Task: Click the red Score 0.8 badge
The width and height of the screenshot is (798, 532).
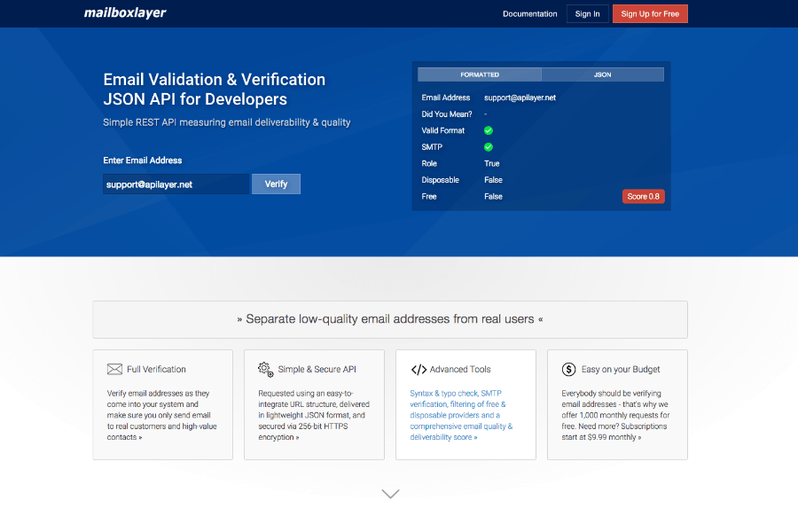Action: point(643,196)
